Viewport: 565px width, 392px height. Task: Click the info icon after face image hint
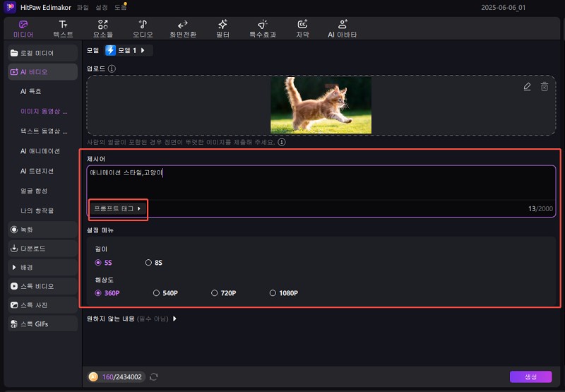tap(282, 142)
